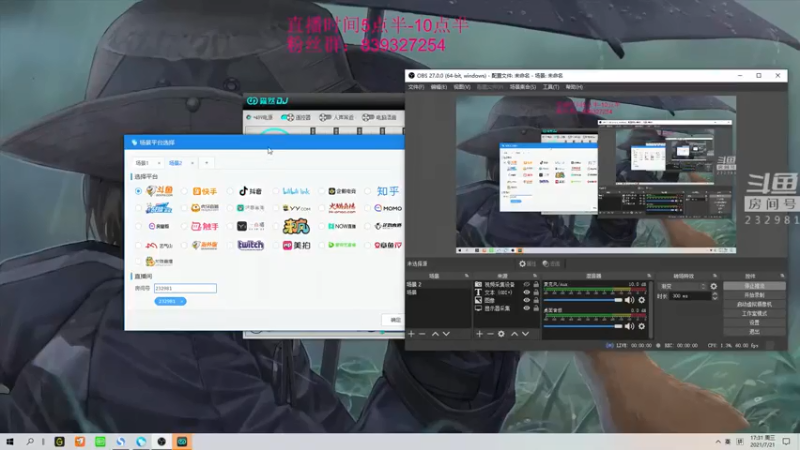Image resolution: width=800 pixels, height=450 pixels.
Task: Enable Studio Mode in OBS controls
Action: click(x=754, y=314)
